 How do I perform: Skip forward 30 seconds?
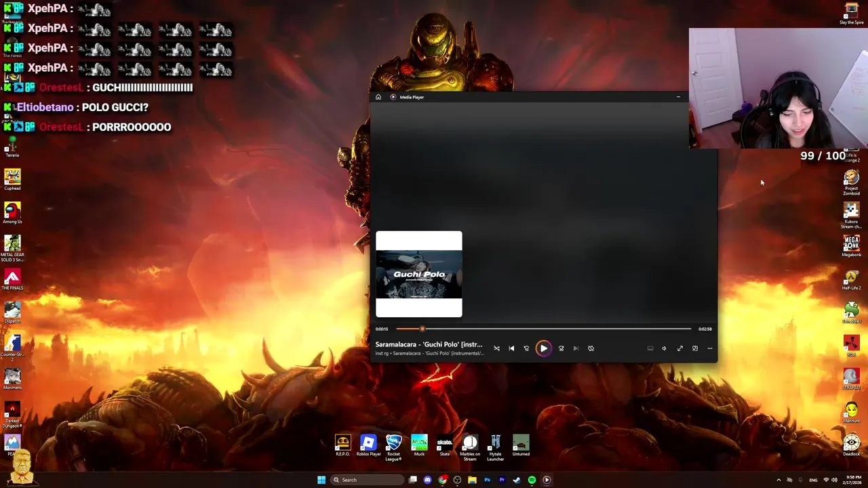(561, 348)
